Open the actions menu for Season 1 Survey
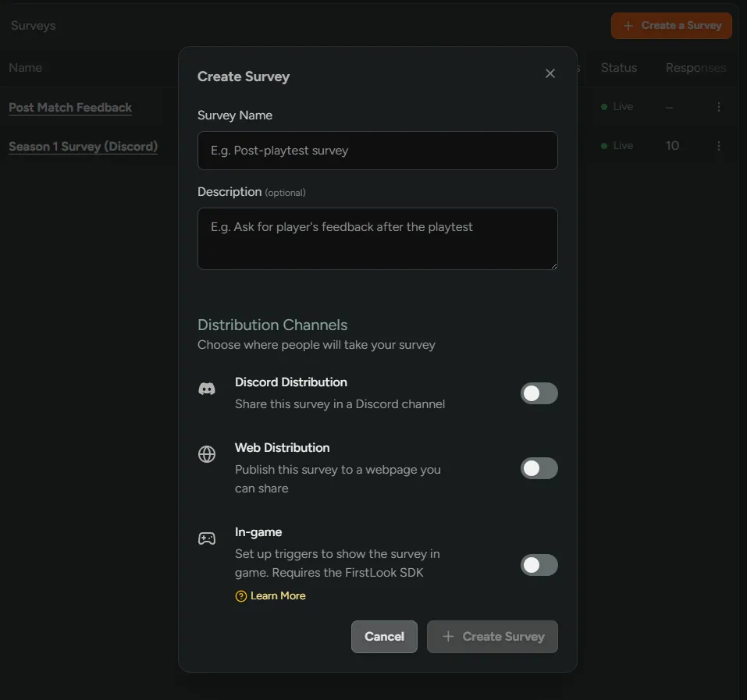747x700 pixels. tap(719, 146)
